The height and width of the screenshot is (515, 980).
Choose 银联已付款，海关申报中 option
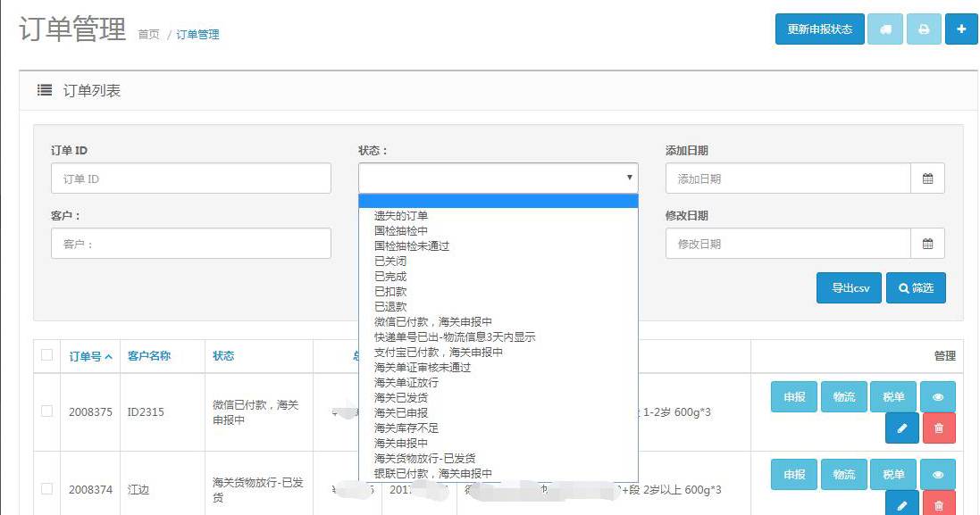(432, 474)
